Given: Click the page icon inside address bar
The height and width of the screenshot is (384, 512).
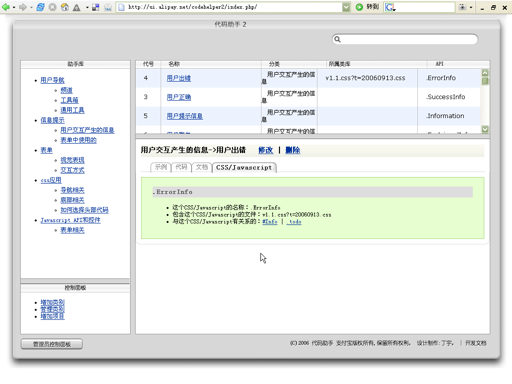Looking at the screenshot, I should coord(122,7).
